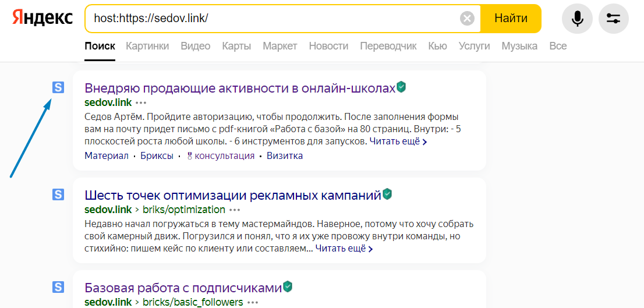Click green verified shield after онлайн-школах title
This screenshot has width=644, height=308.
coord(401,87)
